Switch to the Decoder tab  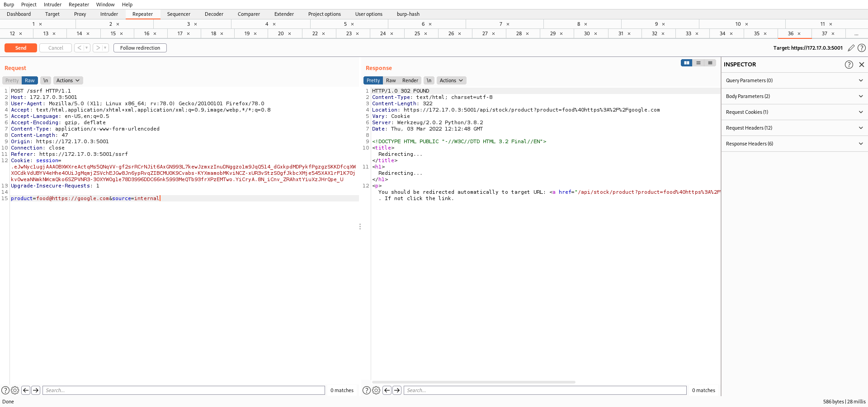214,14
